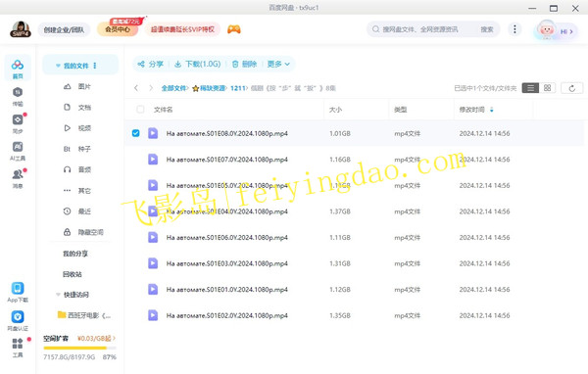Click the 西班牙电影 folder shortcut
The image size is (588, 374).
tap(84, 315)
